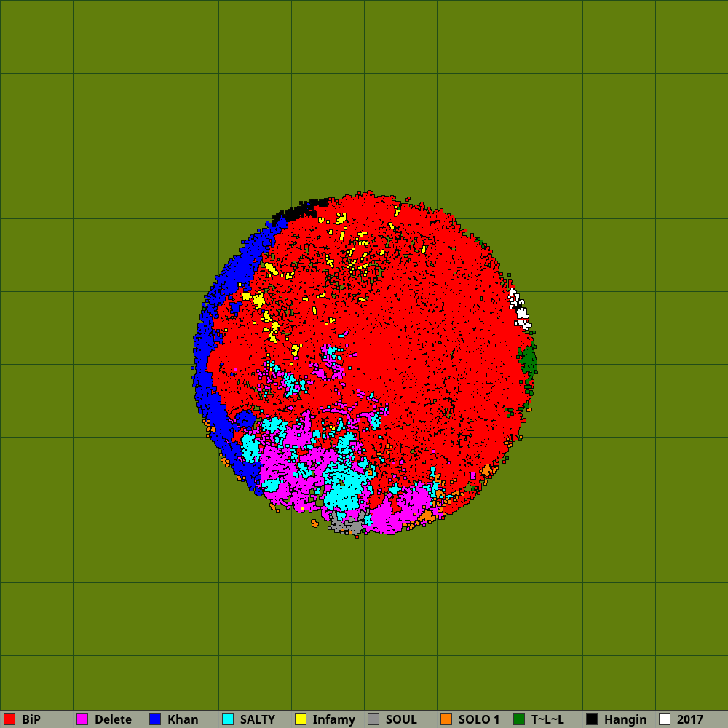Click the red BiP legend swatch

[9, 719]
